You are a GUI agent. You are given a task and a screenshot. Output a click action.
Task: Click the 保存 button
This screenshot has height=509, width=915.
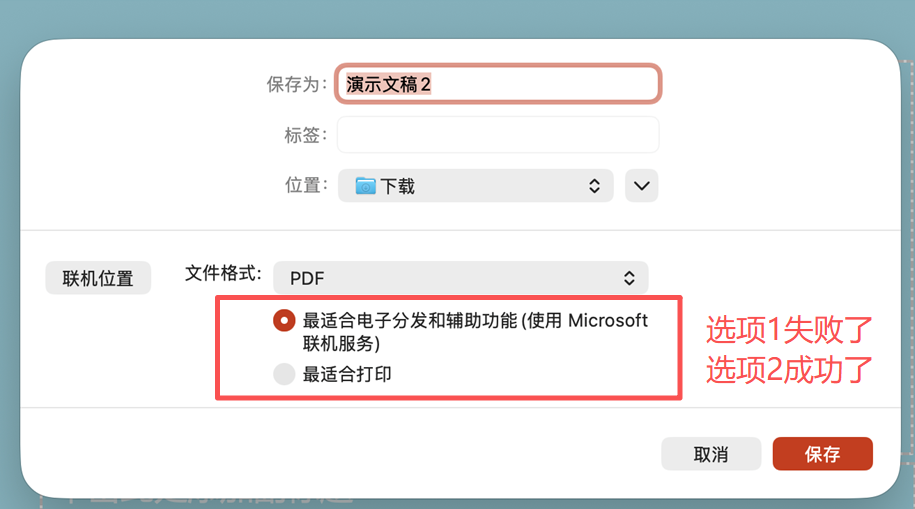coord(822,454)
